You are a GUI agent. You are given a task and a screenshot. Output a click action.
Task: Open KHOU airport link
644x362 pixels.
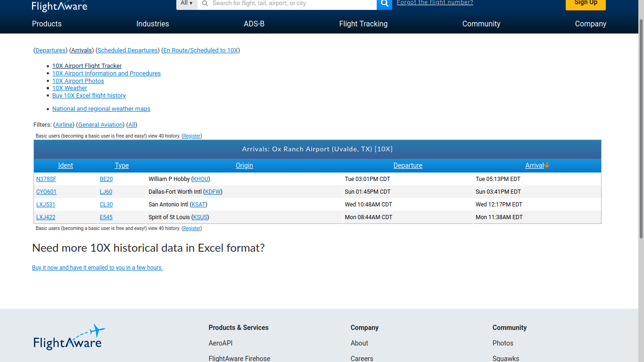(201, 179)
